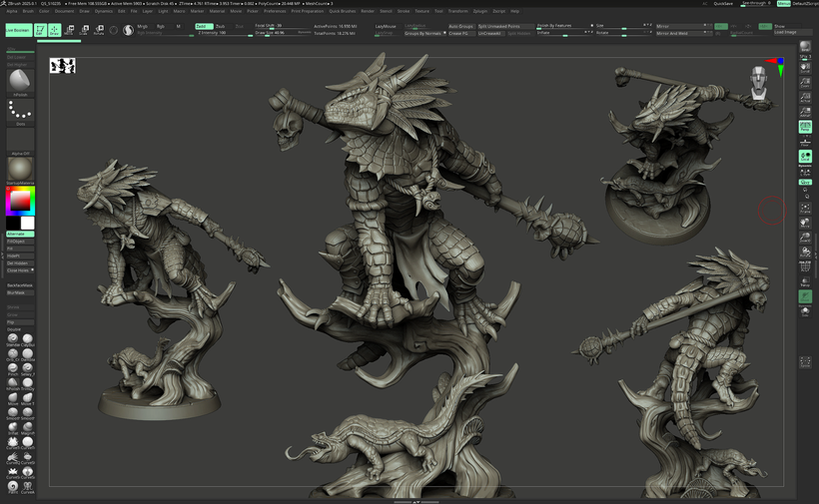
Task: Click the Scroll hand icon on right shelf
Action: tap(805, 68)
